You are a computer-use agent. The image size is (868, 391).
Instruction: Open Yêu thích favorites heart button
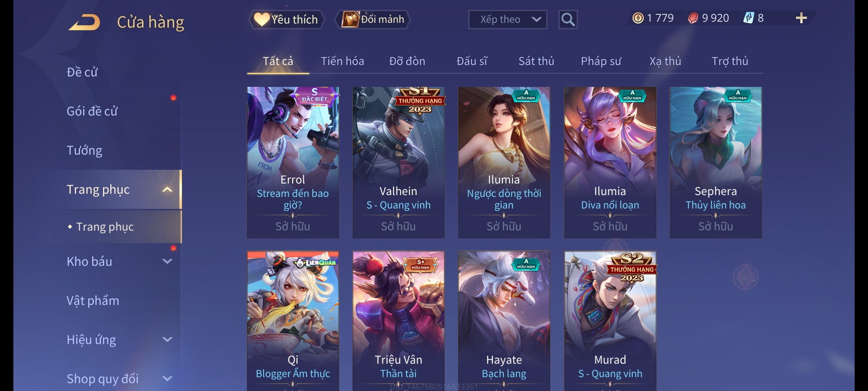pos(286,19)
